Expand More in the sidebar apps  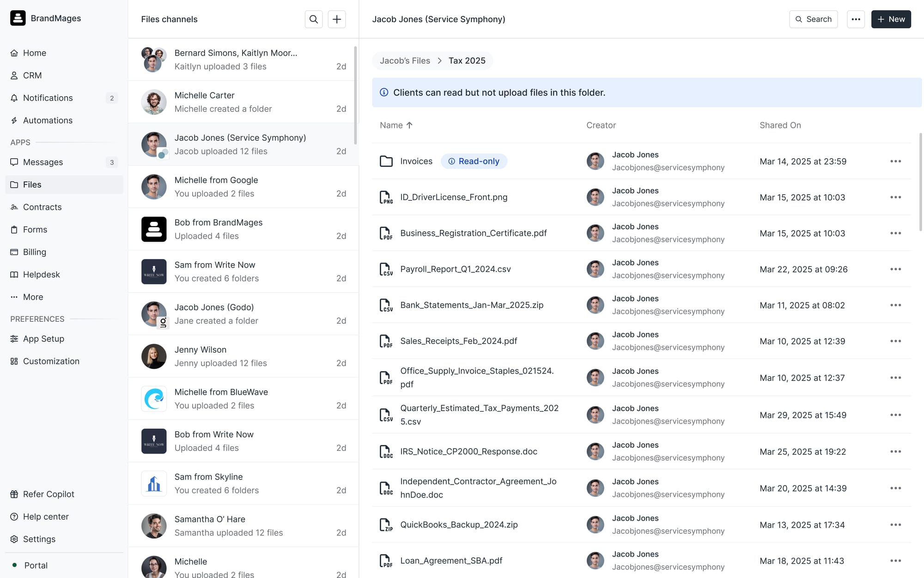[x=33, y=297]
